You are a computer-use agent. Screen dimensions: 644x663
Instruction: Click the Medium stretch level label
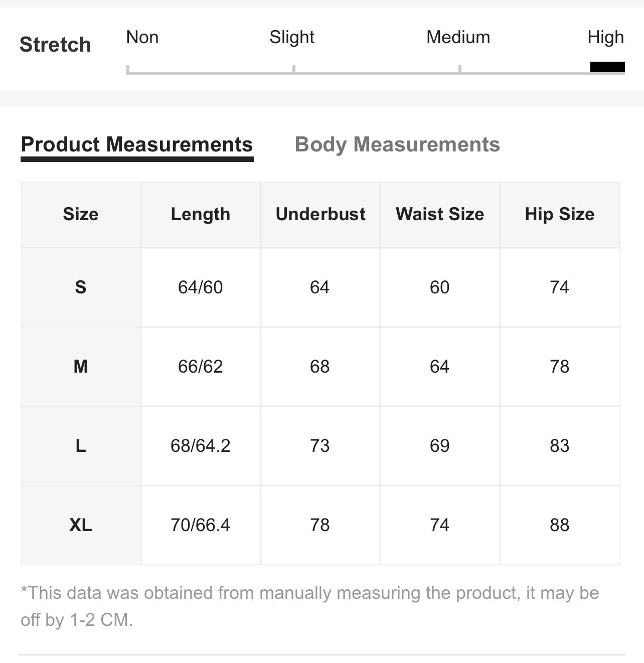point(458,37)
